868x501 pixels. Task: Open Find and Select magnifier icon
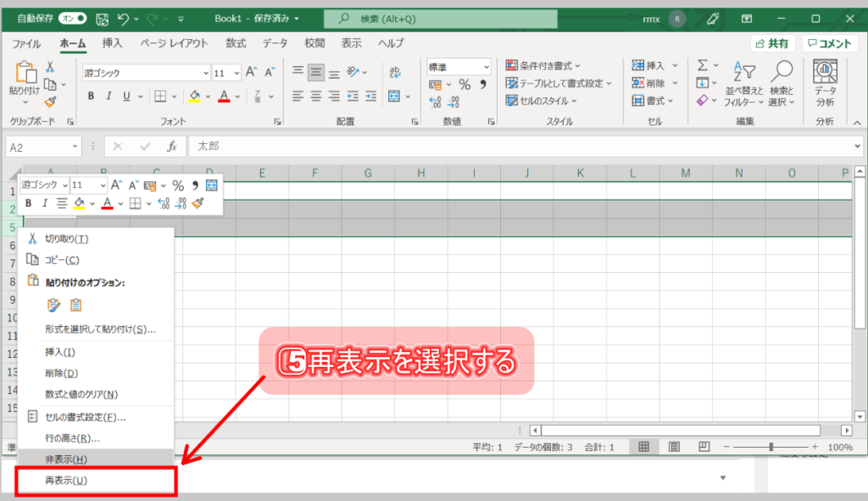(782, 83)
